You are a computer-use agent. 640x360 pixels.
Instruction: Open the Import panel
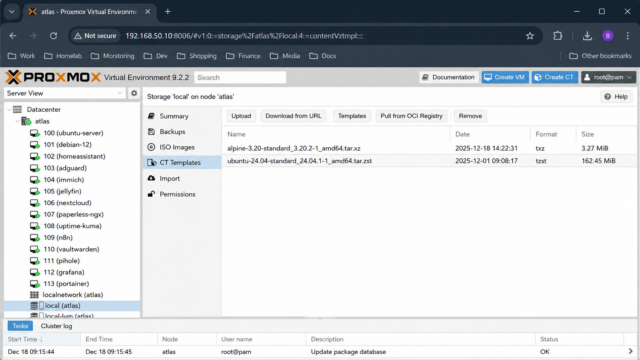pos(182,178)
